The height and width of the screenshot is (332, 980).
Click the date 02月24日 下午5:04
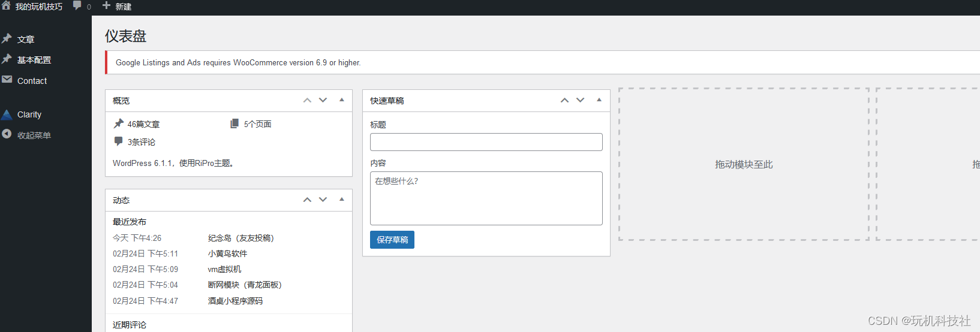point(145,285)
